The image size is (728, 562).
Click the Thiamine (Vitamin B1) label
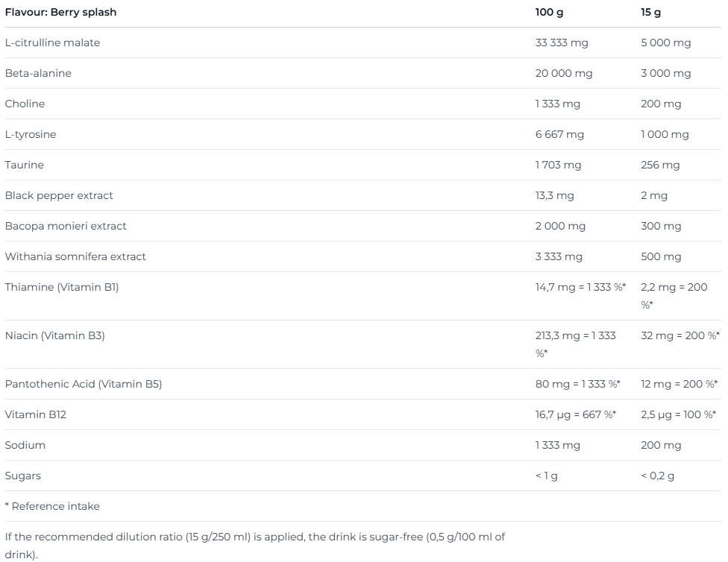[62, 287]
